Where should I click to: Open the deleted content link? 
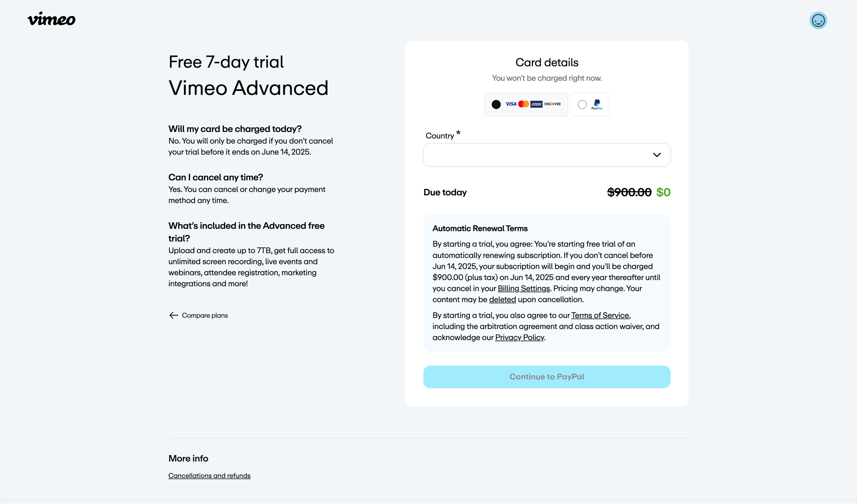(x=502, y=299)
